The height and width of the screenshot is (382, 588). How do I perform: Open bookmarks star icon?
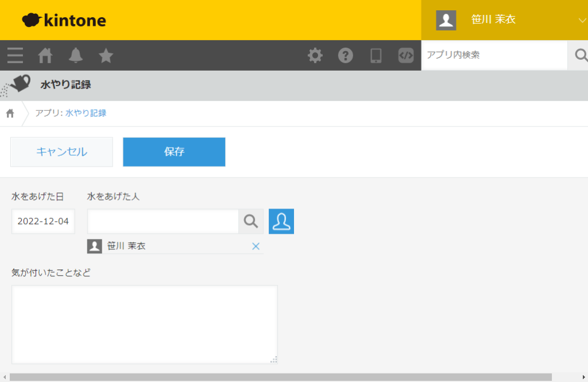click(106, 56)
